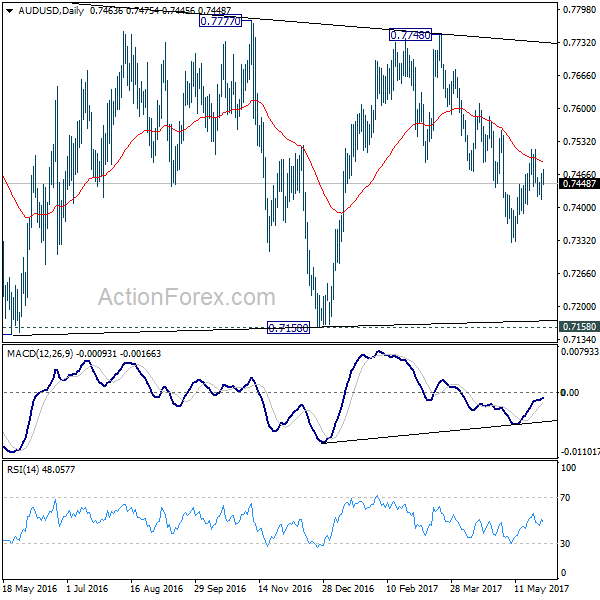Click the 0.77980 price axis label

coord(580,10)
